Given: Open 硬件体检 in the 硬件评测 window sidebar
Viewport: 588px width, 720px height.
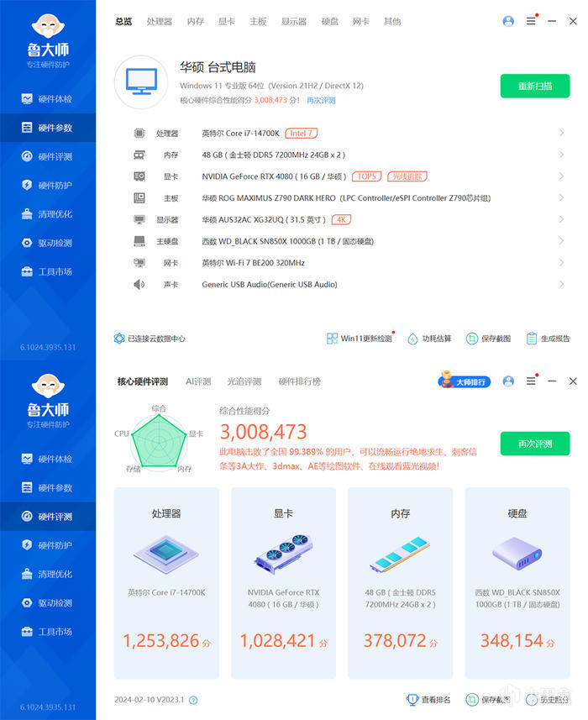Looking at the screenshot, I should (47, 459).
